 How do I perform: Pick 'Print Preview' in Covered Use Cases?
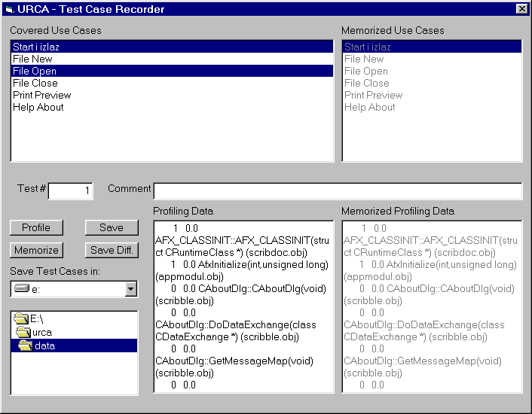[x=41, y=95]
